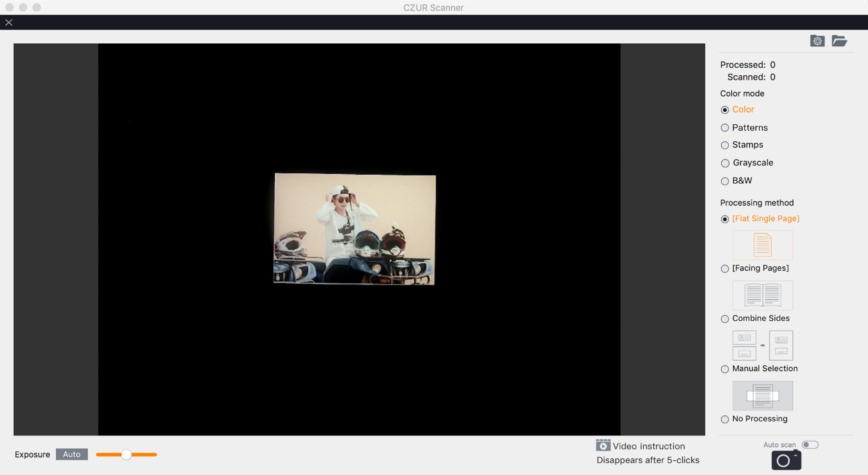Select Flat Single Page processing method

[725, 219]
